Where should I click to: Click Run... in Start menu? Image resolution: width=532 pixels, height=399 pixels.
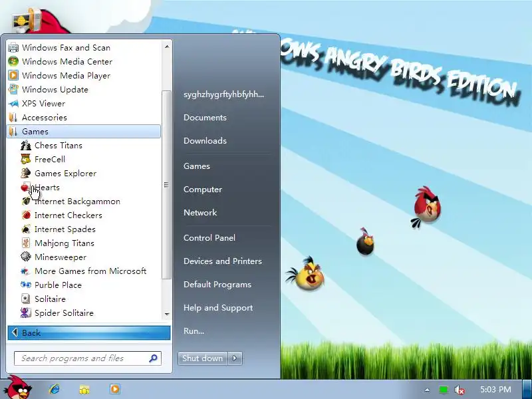pyautogui.click(x=194, y=331)
